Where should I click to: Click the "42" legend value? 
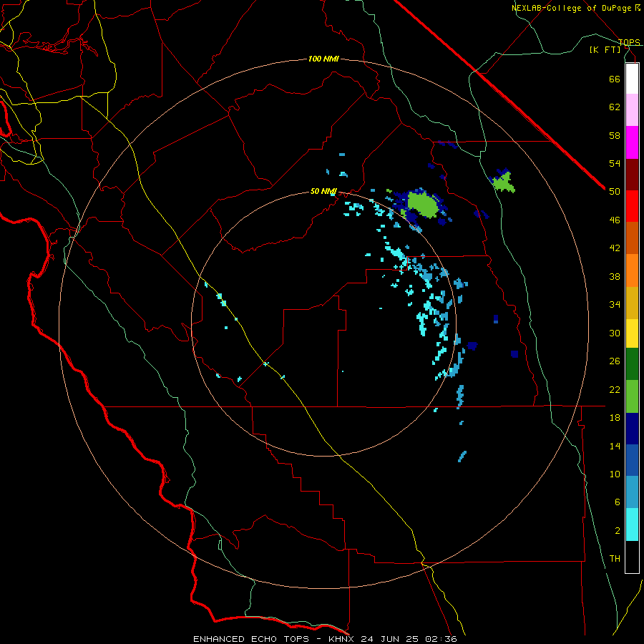click(615, 248)
